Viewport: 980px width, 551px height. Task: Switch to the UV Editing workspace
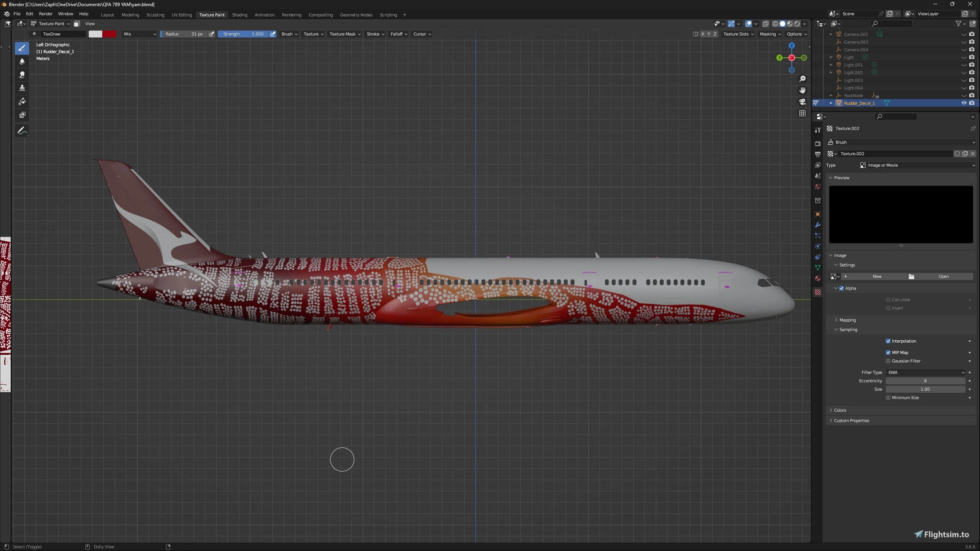point(181,15)
